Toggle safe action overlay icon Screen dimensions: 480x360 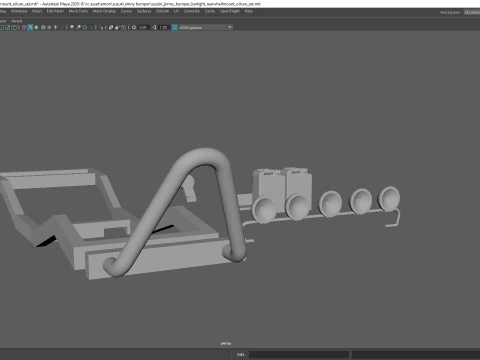point(8,27)
